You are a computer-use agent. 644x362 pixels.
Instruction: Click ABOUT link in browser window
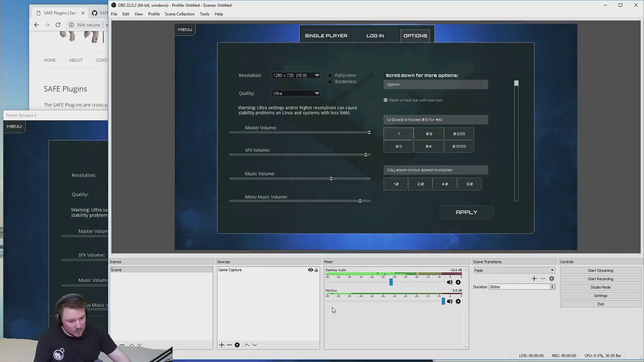click(76, 60)
